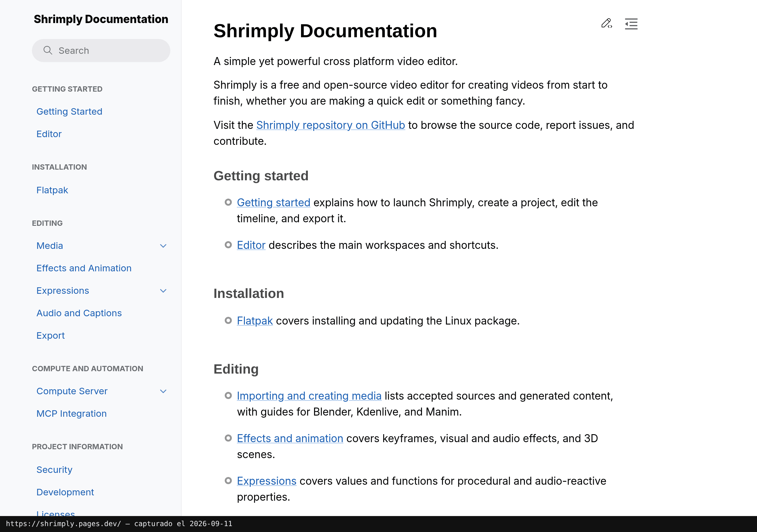Open Compute Server in the sidebar

coord(72,391)
